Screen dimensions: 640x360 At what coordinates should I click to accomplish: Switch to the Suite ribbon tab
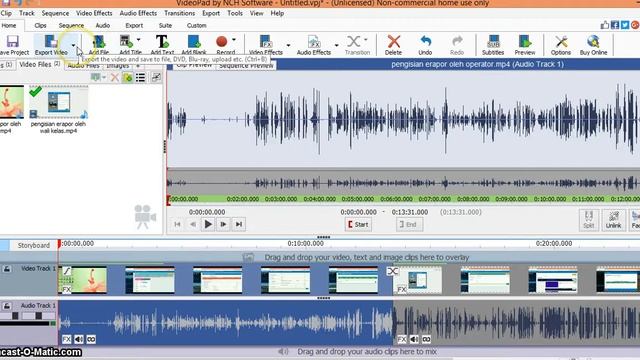[165, 25]
